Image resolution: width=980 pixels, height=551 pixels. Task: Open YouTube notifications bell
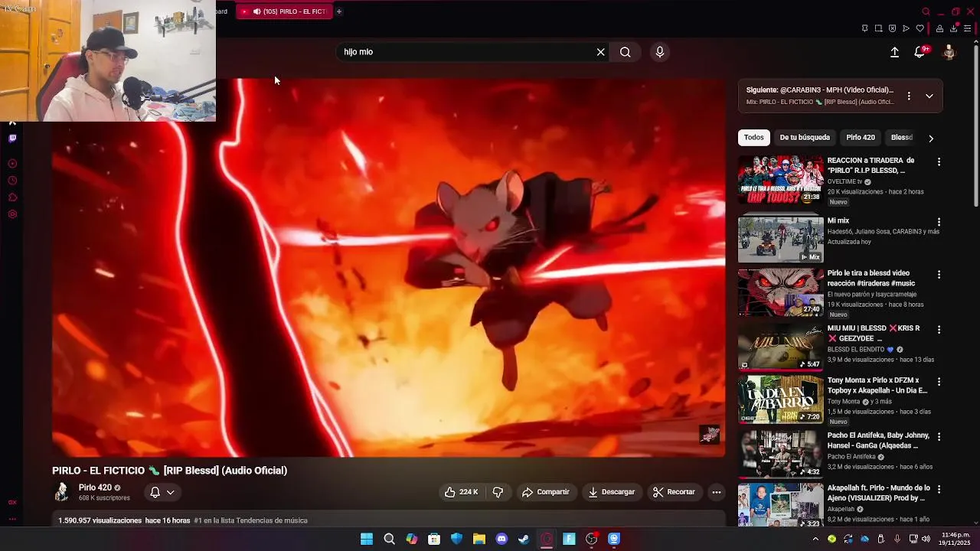(920, 52)
